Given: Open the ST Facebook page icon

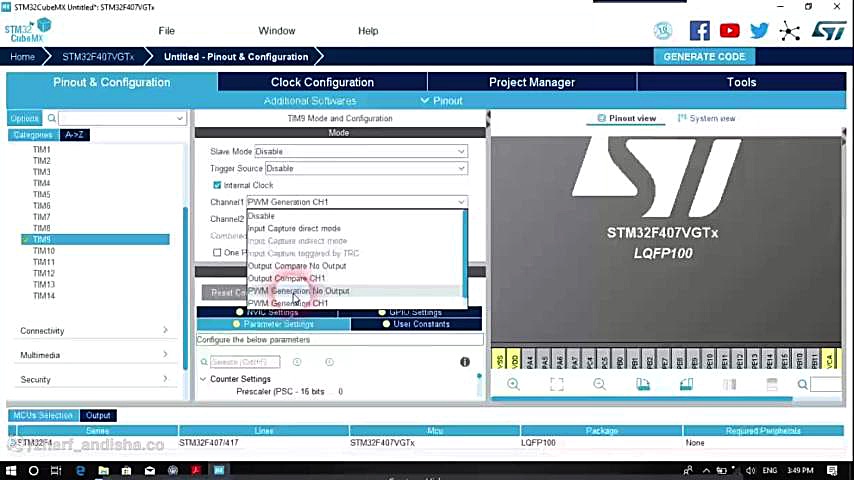Looking at the screenshot, I should pos(699,31).
